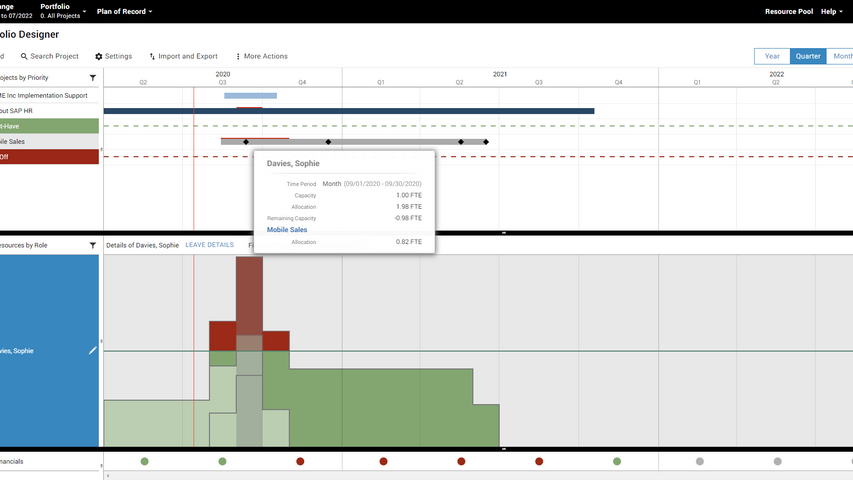Click the Resources by Role filter icon
Viewport: 853px width, 480px height.
click(93, 245)
